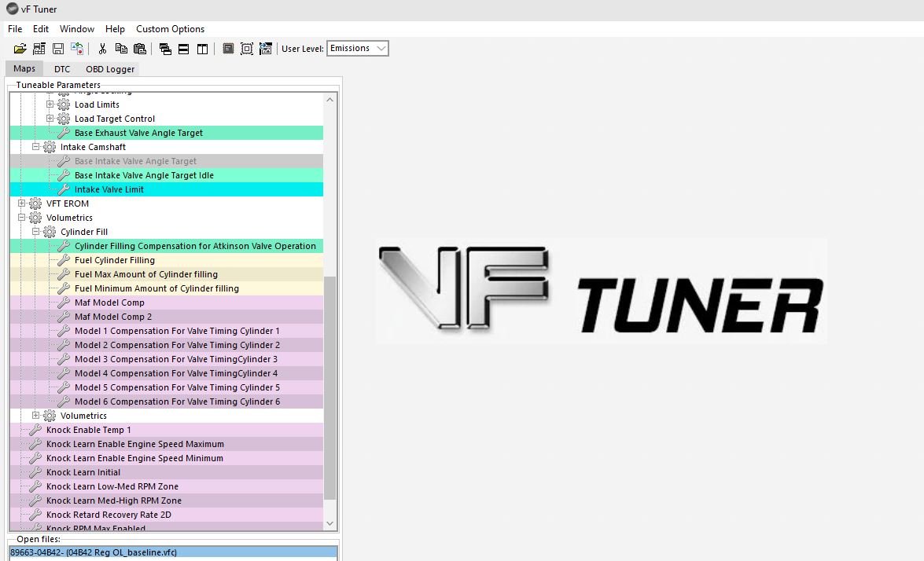The width and height of the screenshot is (924, 561).
Task: Click the Copy icon in toolbar
Action: point(121,49)
